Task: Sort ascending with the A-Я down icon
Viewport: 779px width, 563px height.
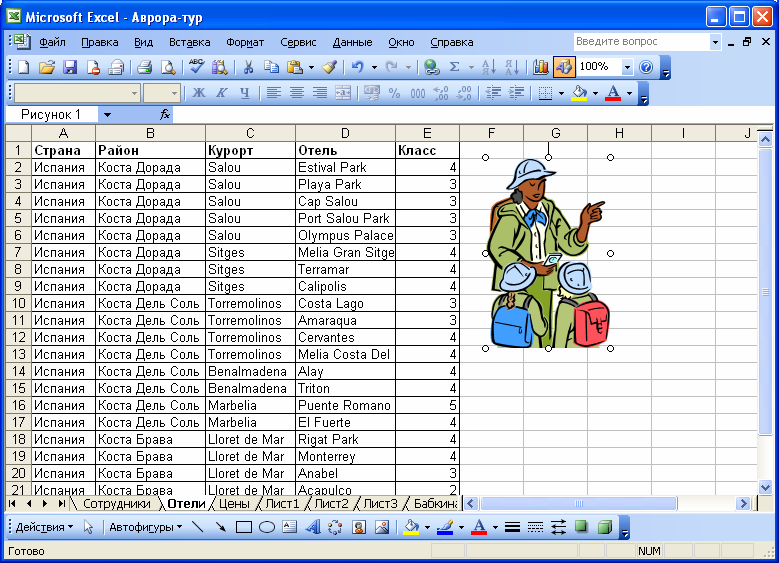Action: [489, 67]
